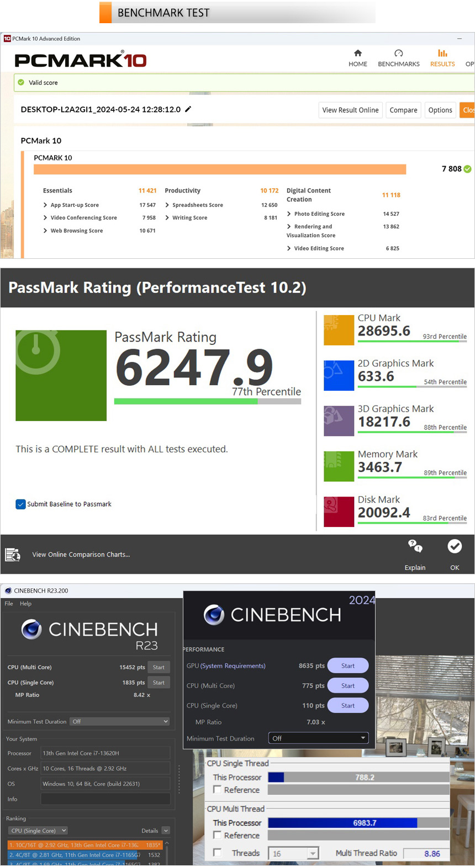Click the Explain icon in PassMark

pyautogui.click(x=415, y=546)
